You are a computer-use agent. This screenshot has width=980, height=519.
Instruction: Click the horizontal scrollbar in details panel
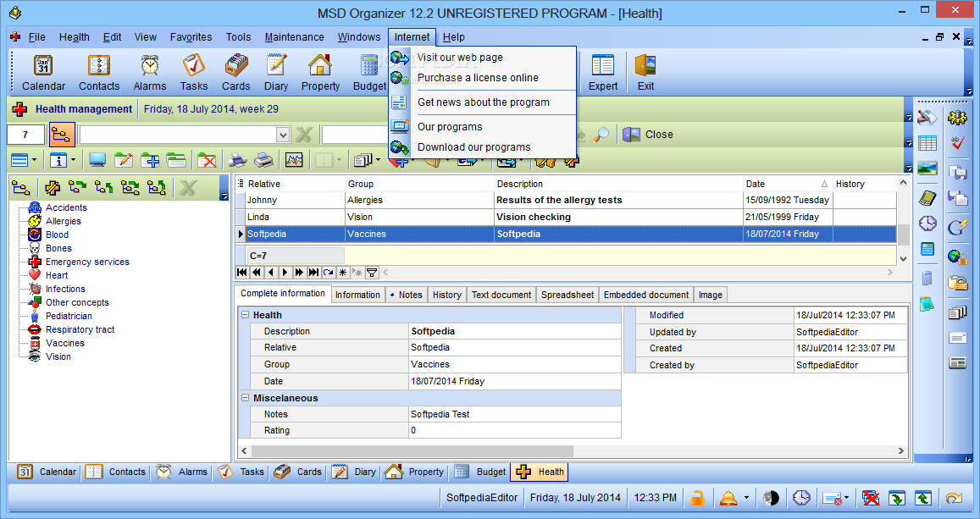click(x=412, y=451)
